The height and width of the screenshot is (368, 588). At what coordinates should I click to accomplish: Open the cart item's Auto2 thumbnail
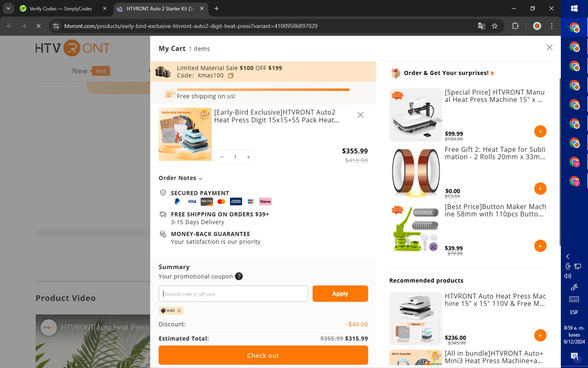185,134
